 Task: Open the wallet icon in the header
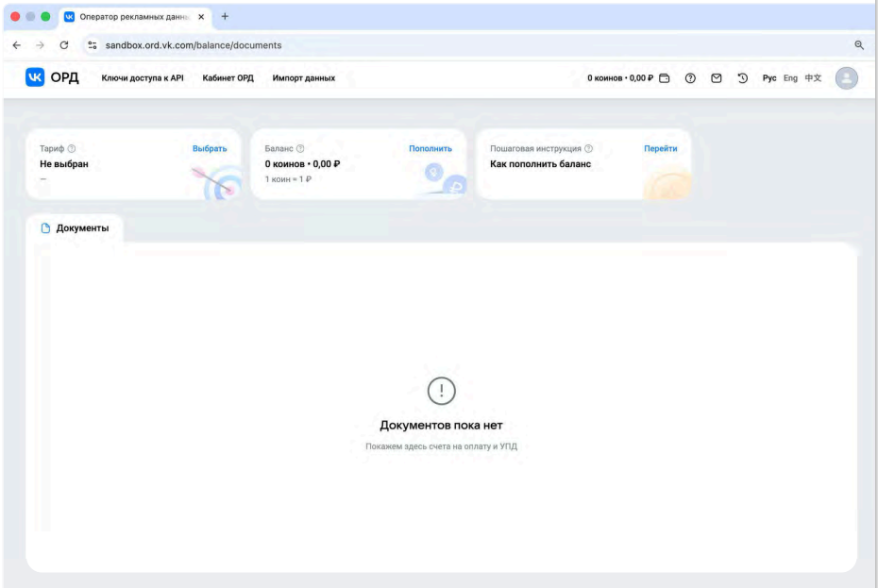click(x=665, y=78)
